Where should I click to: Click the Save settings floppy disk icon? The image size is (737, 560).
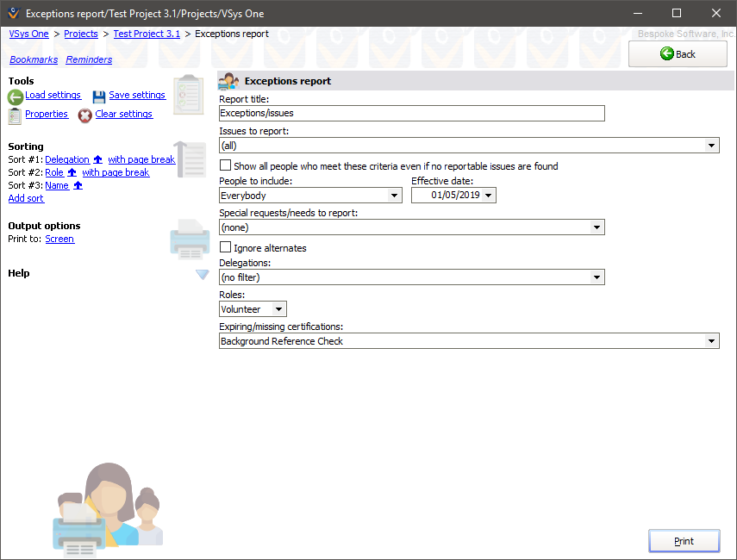[98, 95]
